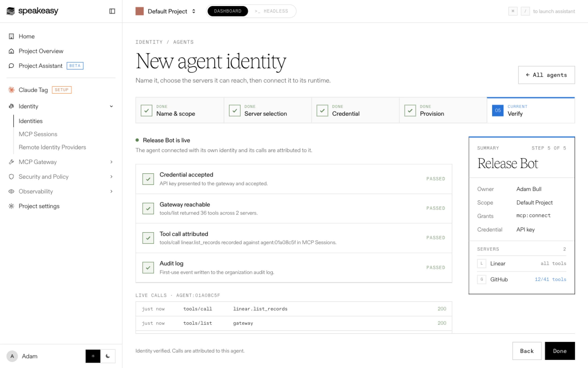Image resolution: width=588 pixels, height=368 pixels.
Task: Click the Identity fingerprint icon
Action: (x=11, y=106)
